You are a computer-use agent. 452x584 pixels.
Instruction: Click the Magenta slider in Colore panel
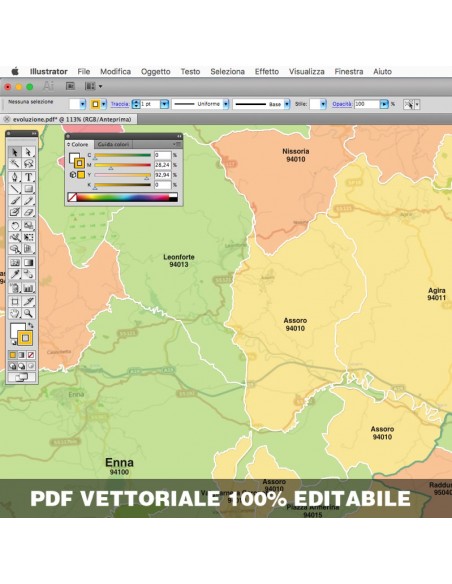pos(122,165)
